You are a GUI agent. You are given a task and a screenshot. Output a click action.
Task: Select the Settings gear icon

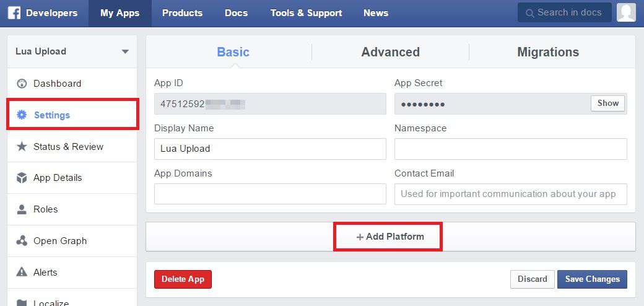22,115
